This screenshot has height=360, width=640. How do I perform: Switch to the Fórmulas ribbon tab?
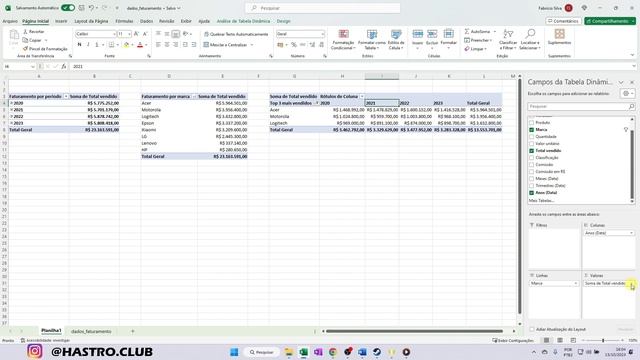pos(124,21)
